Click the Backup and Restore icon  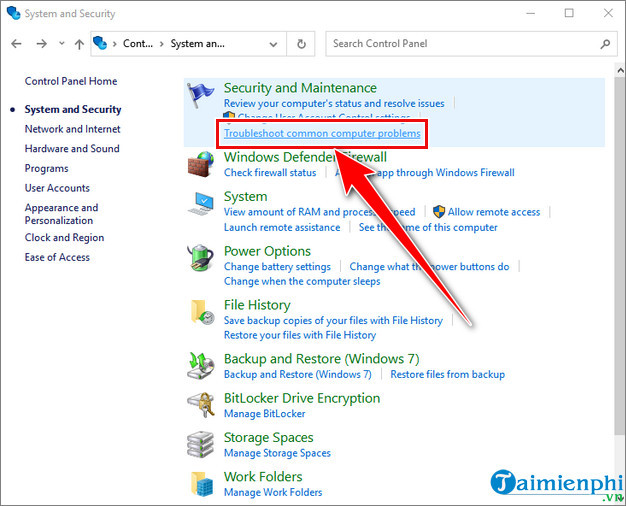202,366
